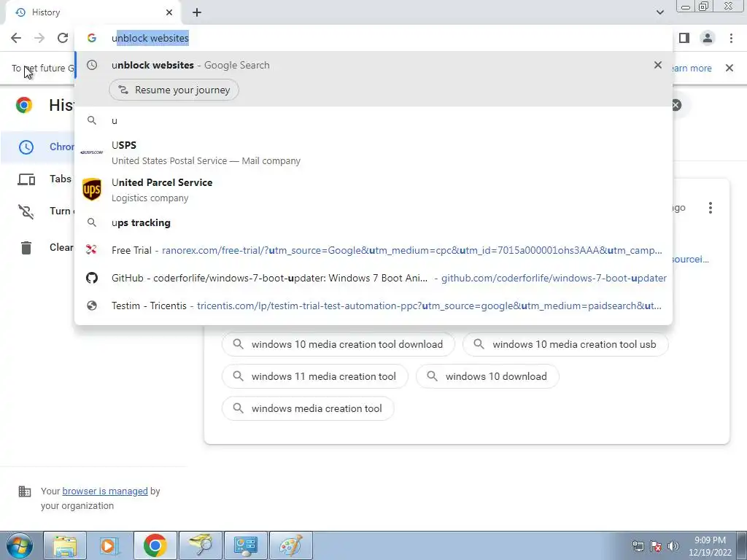The height and width of the screenshot is (560, 747).
Task: Open Tabs from other devices in sidebar
Action: tap(38, 179)
